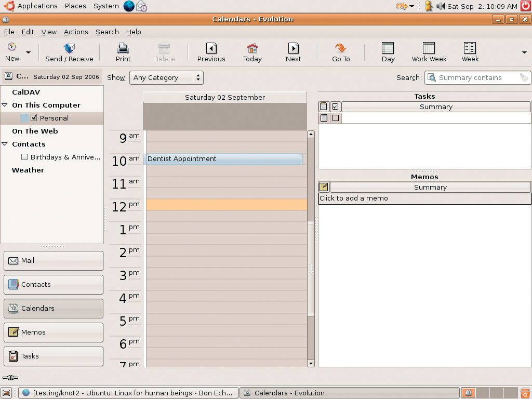Click the panel clock Sat Sep 2, 10:09 AM
Screen dimensions: 532x399
(x=482, y=6)
